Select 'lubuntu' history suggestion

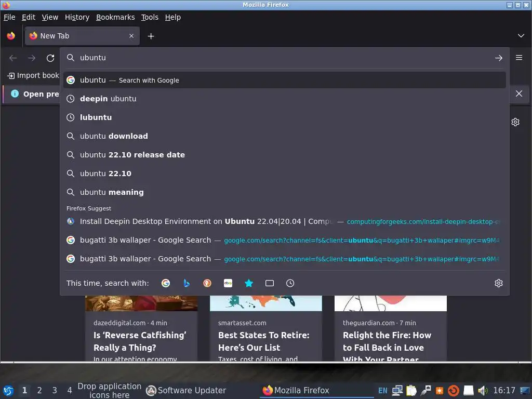(x=284, y=117)
